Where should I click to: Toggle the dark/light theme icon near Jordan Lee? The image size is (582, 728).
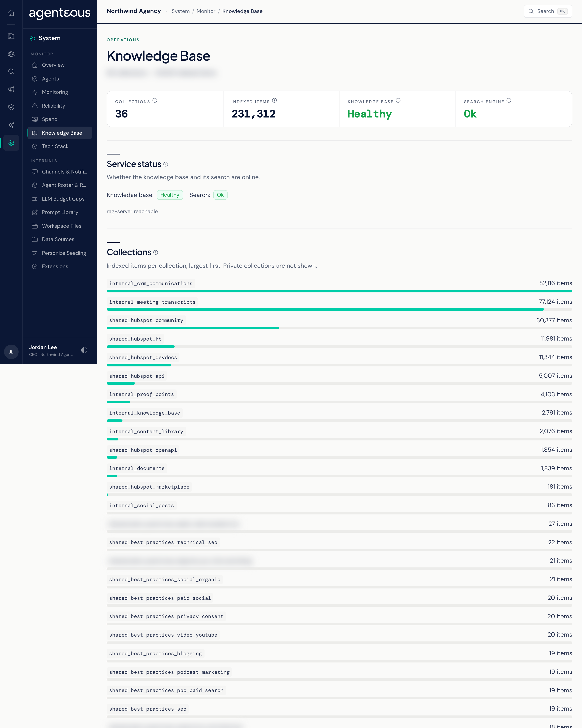[84, 350]
